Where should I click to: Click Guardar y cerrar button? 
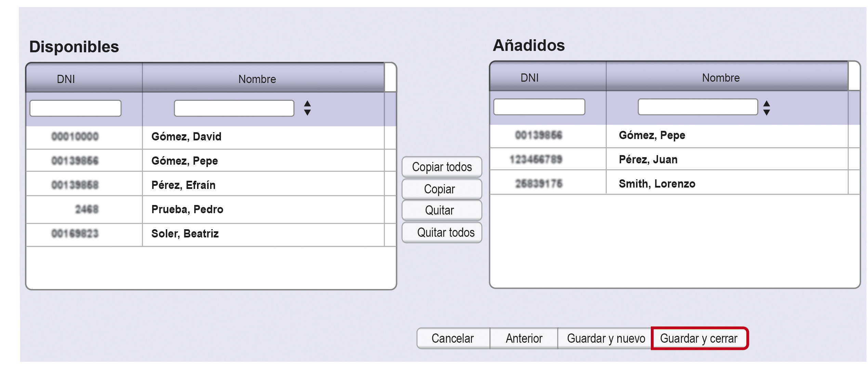[699, 338]
